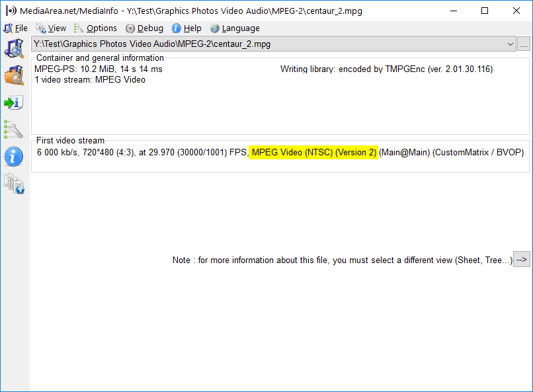Open the File menu
Screen dimensions: 533x392
click(16, 28)
